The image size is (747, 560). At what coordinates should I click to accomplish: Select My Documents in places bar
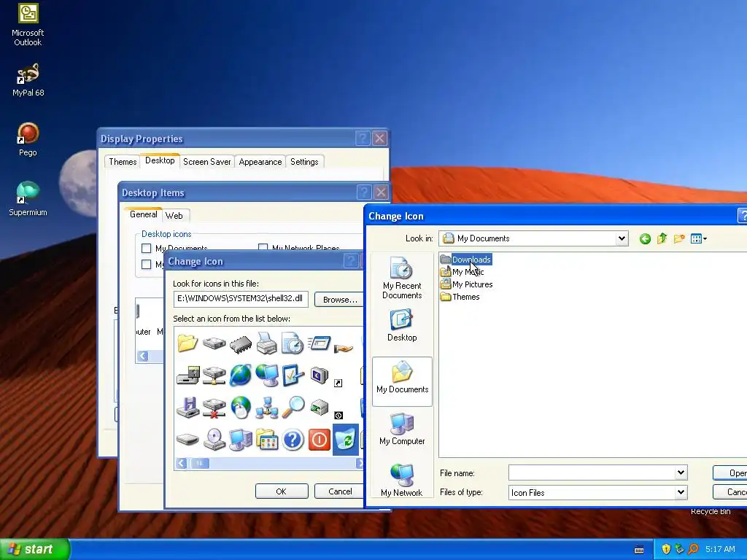[402, 381]
